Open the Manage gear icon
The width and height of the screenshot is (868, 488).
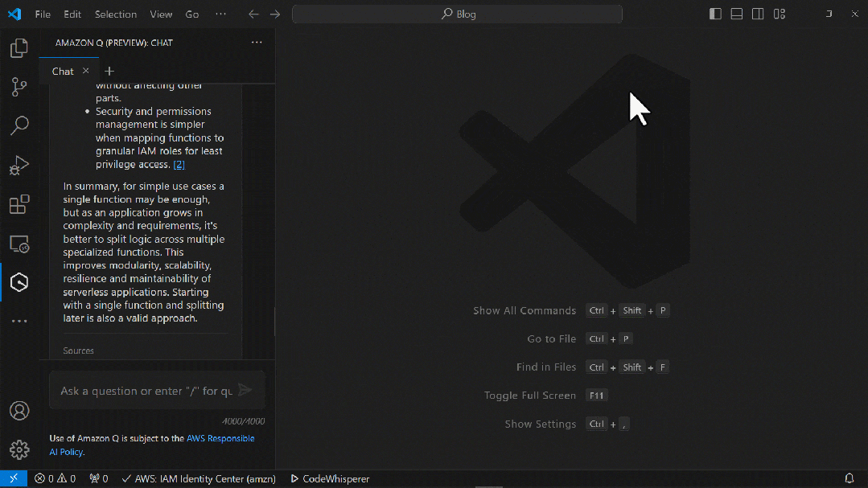19,449
